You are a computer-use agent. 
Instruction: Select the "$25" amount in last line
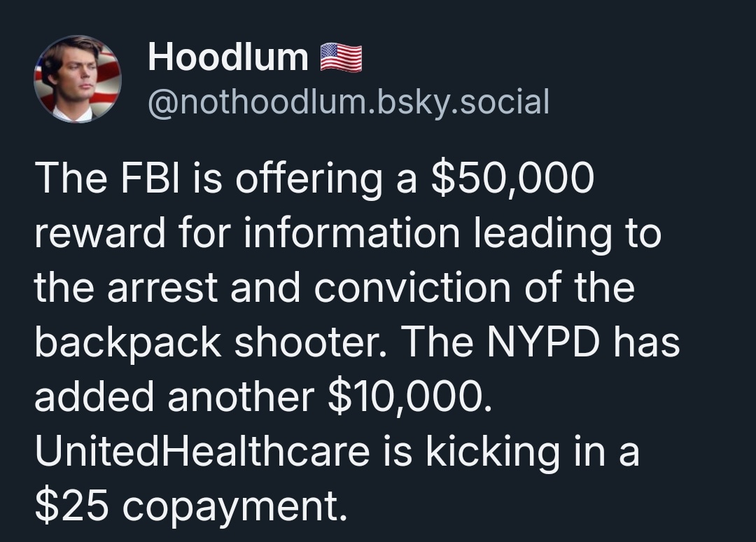tap(71, 507)
